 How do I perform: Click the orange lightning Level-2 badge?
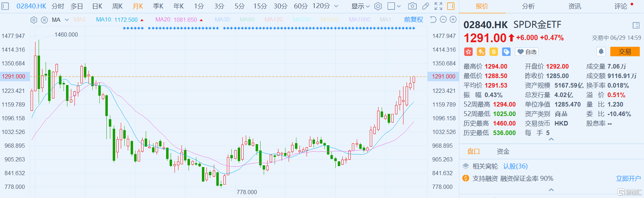tap(481, 52)
